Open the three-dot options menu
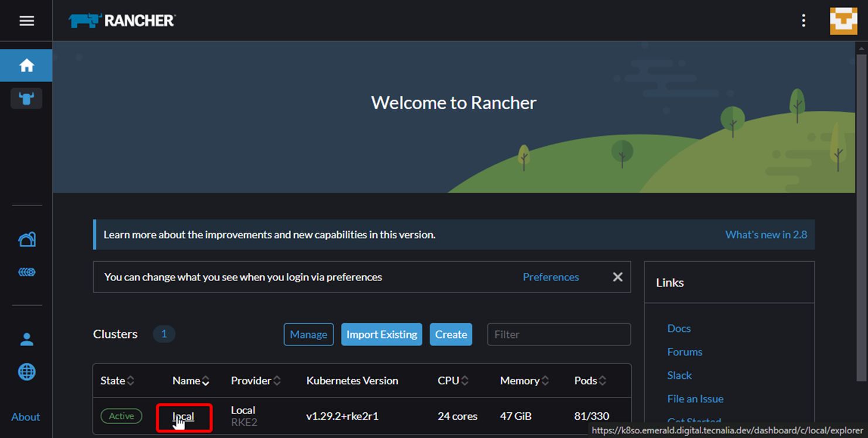 tap(804, 21)
